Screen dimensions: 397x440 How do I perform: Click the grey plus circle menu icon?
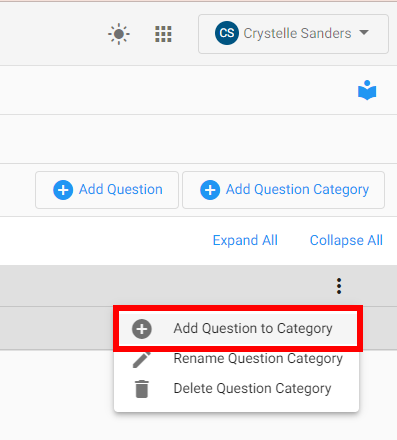[142, 329]
